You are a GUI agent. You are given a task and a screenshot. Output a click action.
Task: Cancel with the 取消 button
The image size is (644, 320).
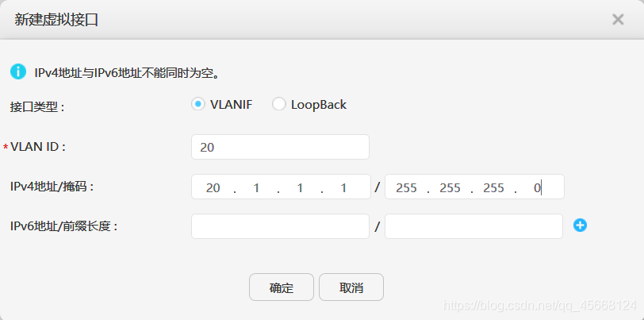coord(351,287)
